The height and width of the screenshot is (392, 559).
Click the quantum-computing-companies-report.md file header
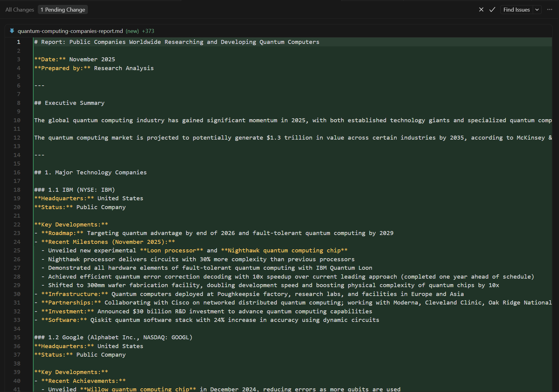tap(70, 31)
